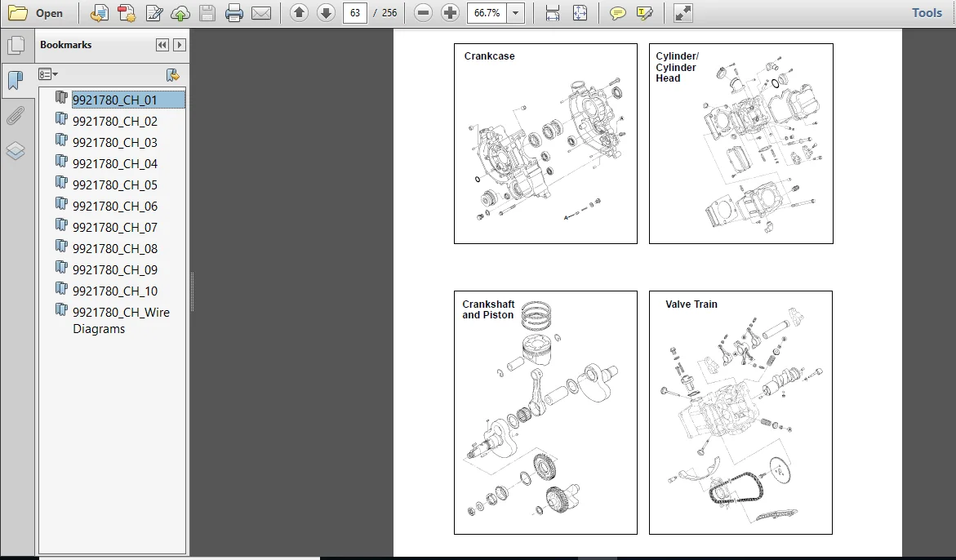This screenshot has height=560, width=956.
Task: Click the Create PDF from file icon
Action: point(100,13)
